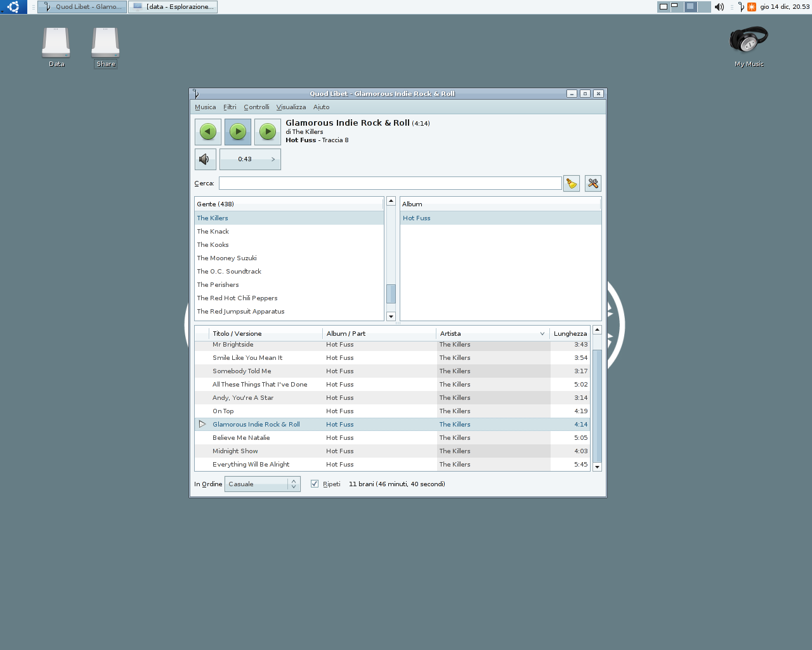
Task: Select The Kooks in artist list
Action: click(x=289, y=244)
